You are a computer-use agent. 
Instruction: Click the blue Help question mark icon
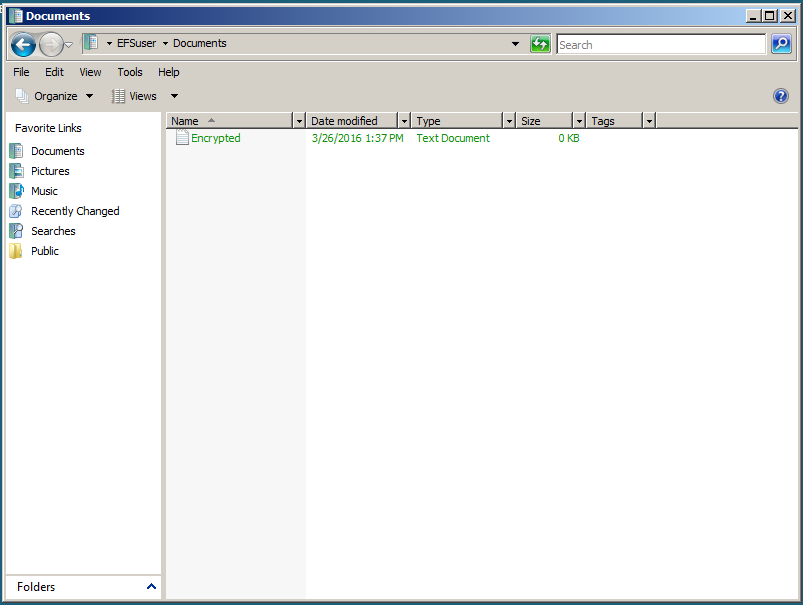[x=781, y=96]
